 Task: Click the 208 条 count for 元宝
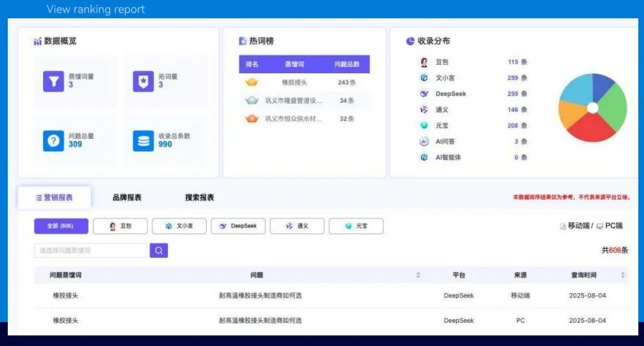[x=518, y=125]
